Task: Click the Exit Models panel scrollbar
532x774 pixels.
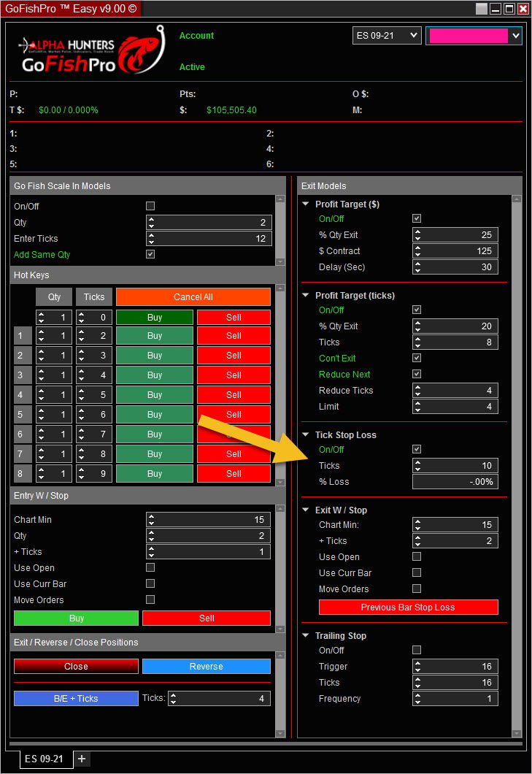Action: point(517,467)
